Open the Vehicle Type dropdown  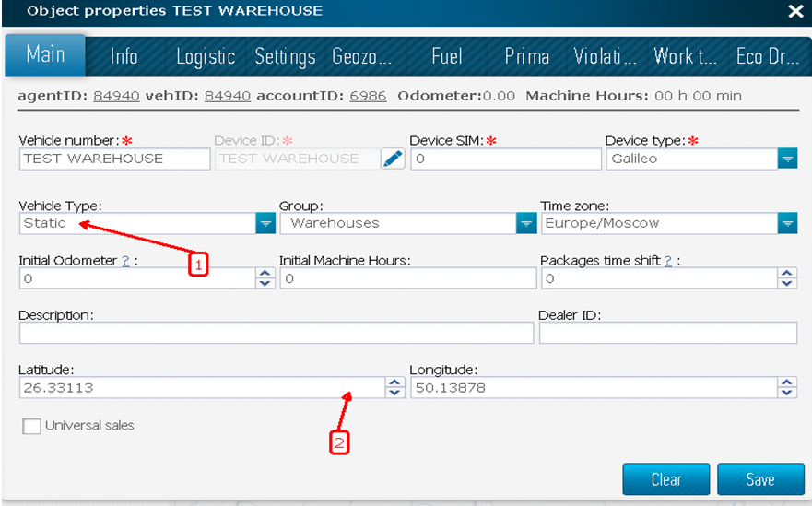(265, 223)
